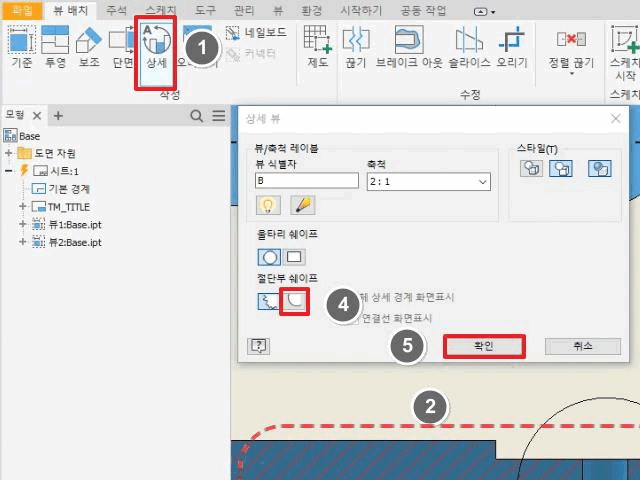Close the 상세 뷰 dialog
The width and height of the screenshot is (640, 480).
[x=616, y=119]
